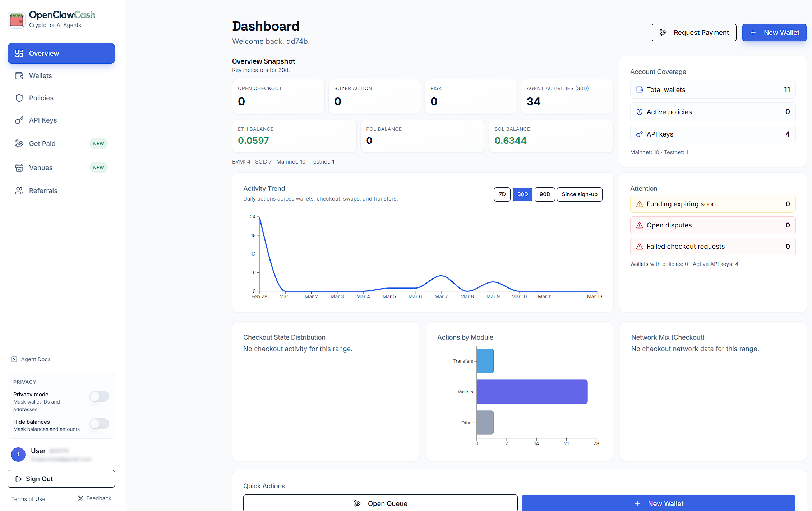Screen dimensions: 812x511
Task: Click the API Keys key icon
Action: pos(19,120)
